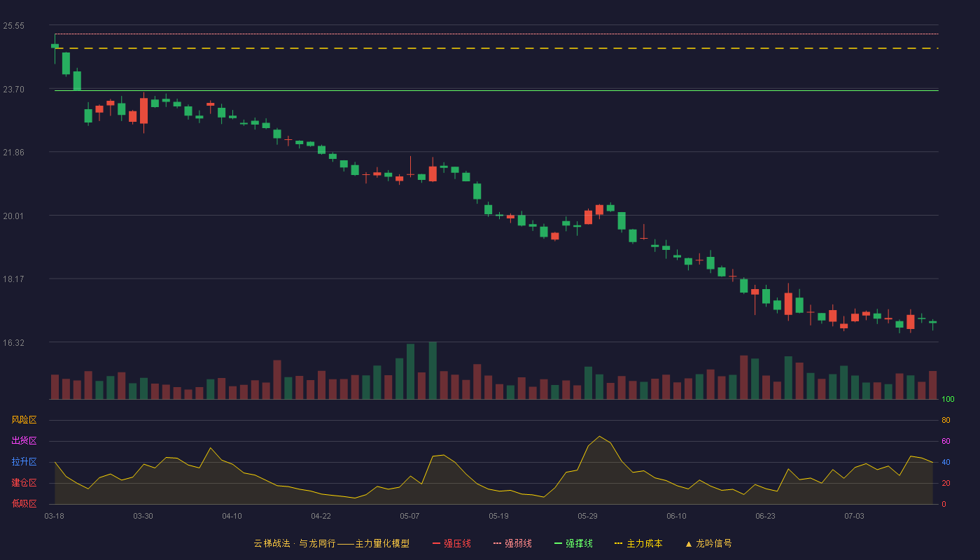Toggle the 强压线 legend entry
980x560 pixels.
pyautogui.click(x=451, y=543)
